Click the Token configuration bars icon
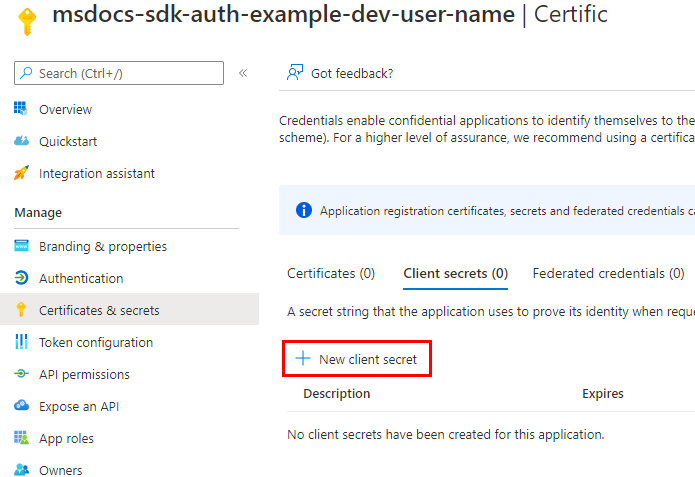 (21, 342)
